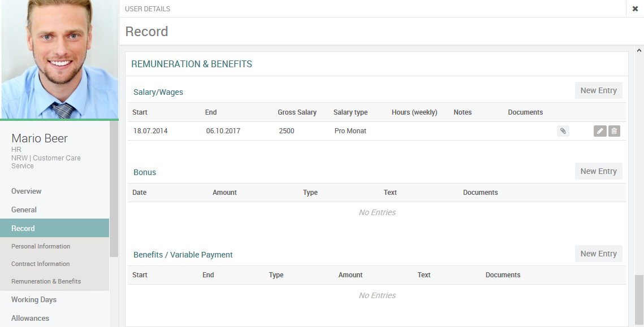Close the User Details panel
644x327 pixels.
(635, 8)
